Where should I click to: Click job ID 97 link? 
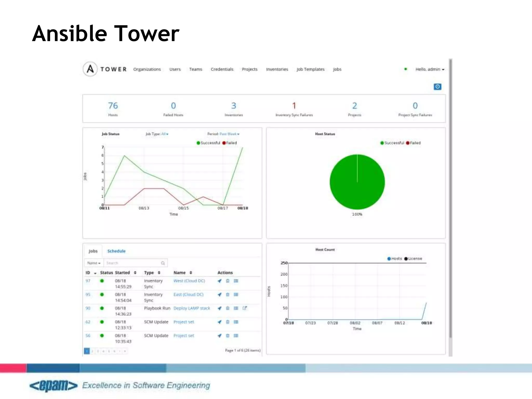pos(88,281)
